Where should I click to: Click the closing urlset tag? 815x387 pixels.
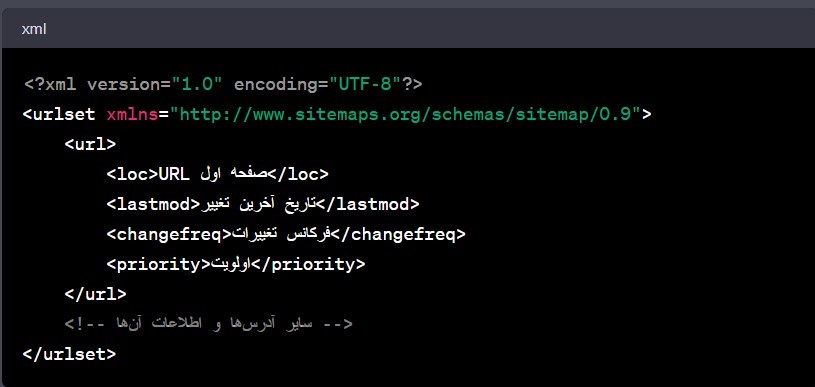69,354
